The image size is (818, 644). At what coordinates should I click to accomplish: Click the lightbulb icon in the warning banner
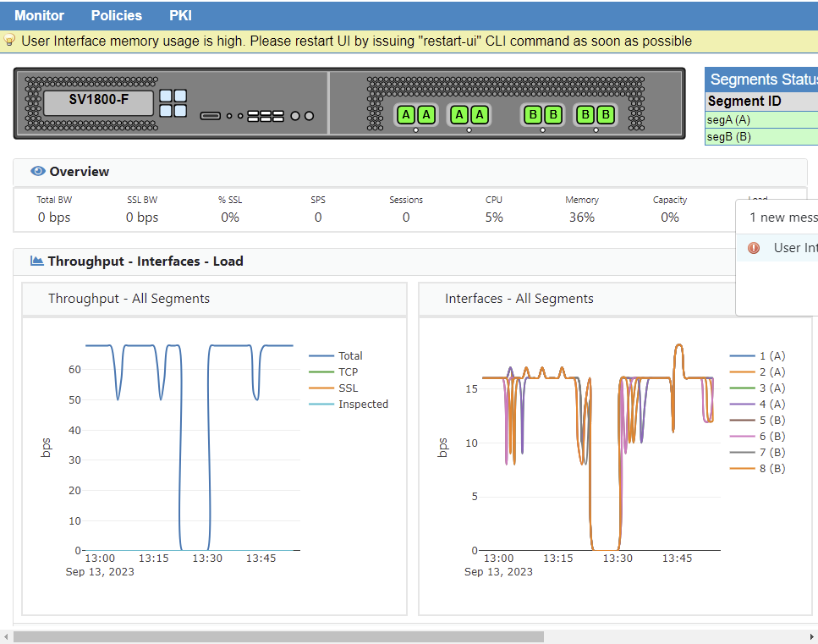click(9, 41)
